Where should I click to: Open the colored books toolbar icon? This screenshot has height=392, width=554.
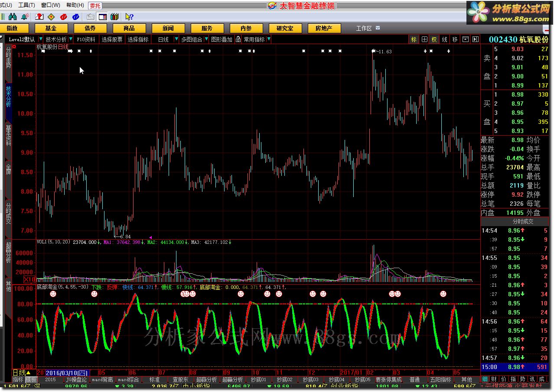(114, 17)
